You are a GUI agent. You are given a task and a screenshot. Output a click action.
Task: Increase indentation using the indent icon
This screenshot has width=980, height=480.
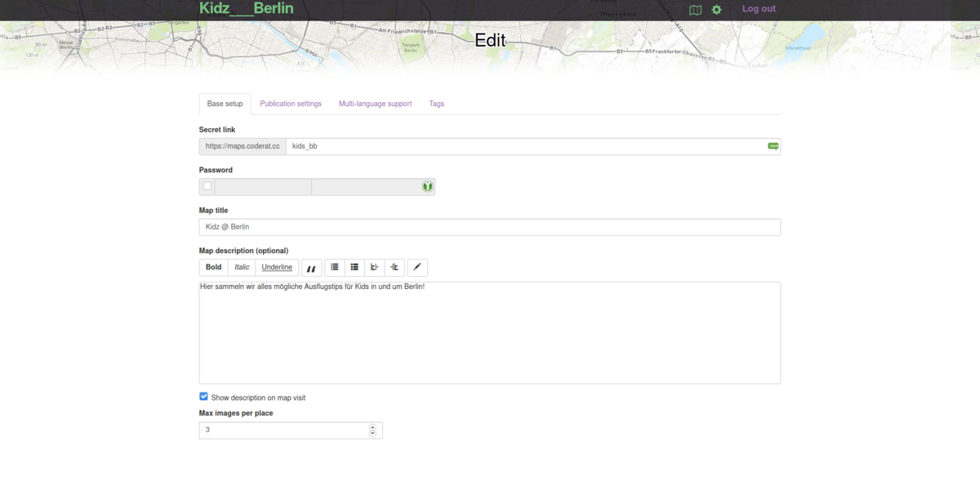click(x=373, y=267)
